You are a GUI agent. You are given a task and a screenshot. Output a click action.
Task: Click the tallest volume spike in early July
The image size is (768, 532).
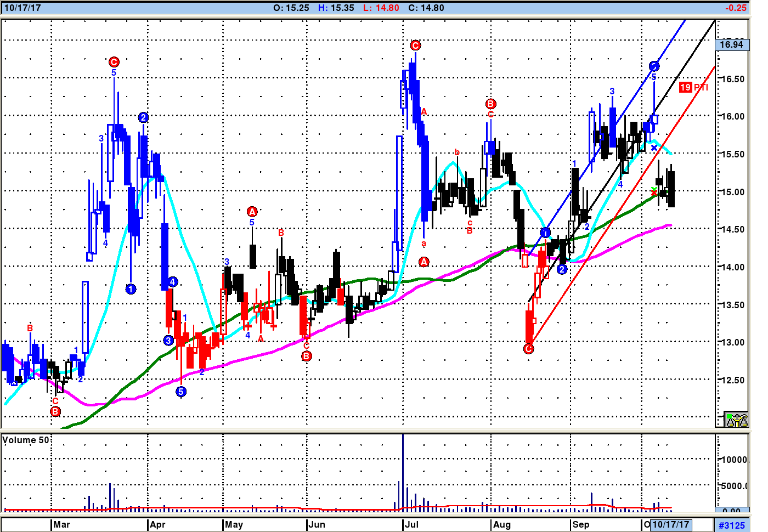pyautogui.click(x=403, y=472)
